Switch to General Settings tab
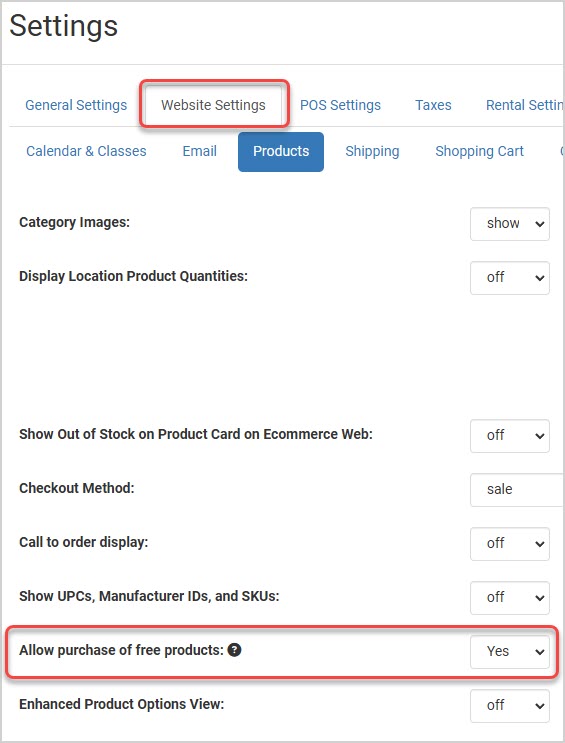This screenshot has height=743, width=565. click(76, 105)
